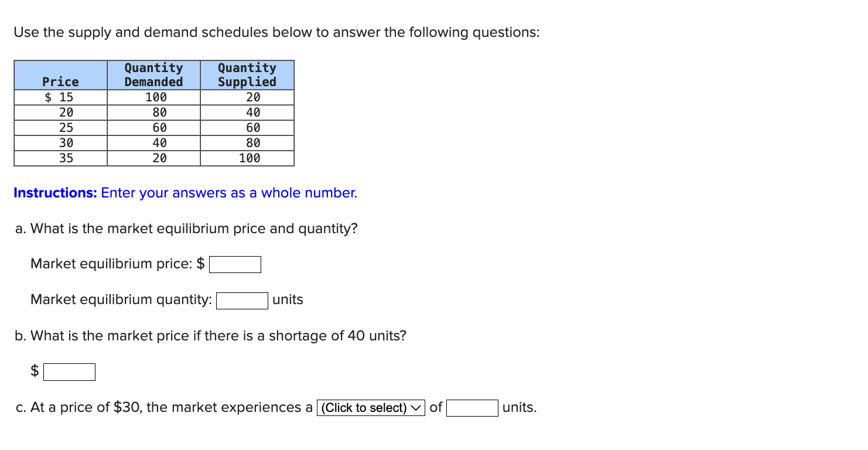Click the Quantity Supplied column header

point(247,74)
